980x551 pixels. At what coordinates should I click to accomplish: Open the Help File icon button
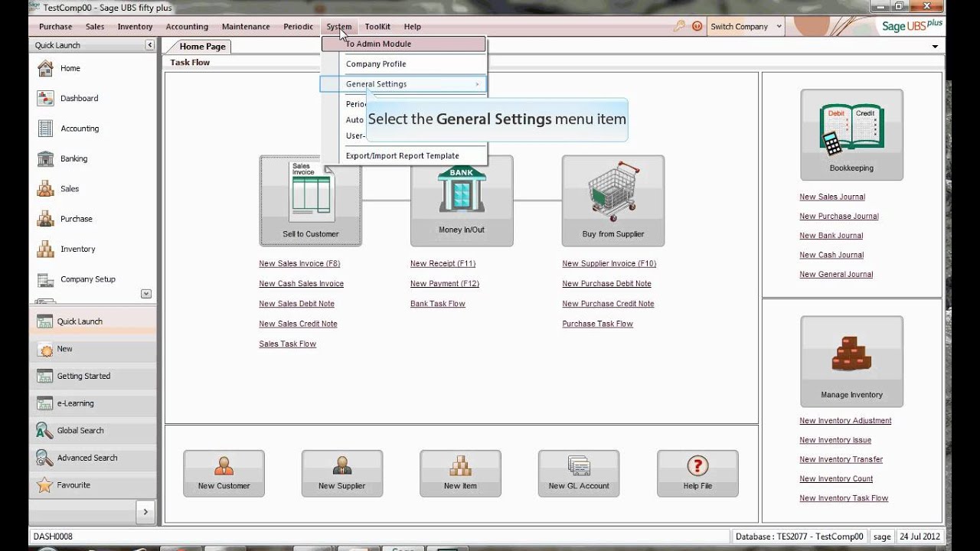point(697,473)
